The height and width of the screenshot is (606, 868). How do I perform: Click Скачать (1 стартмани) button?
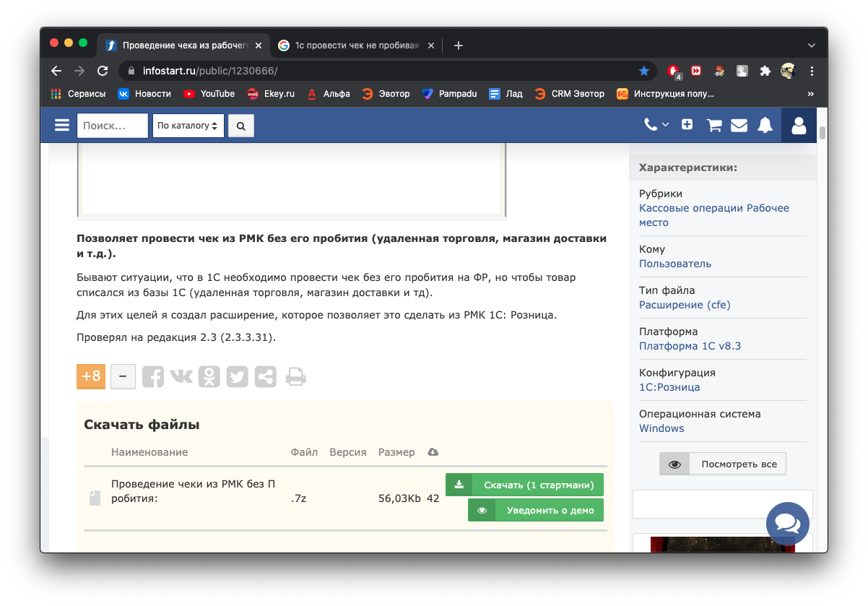pos(524,485)
